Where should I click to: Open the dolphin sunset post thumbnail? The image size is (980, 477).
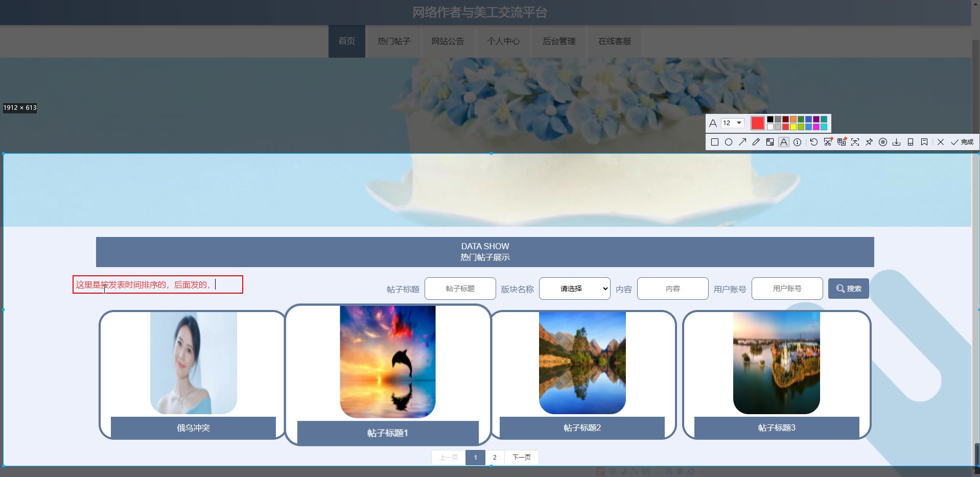click(388, 362)
